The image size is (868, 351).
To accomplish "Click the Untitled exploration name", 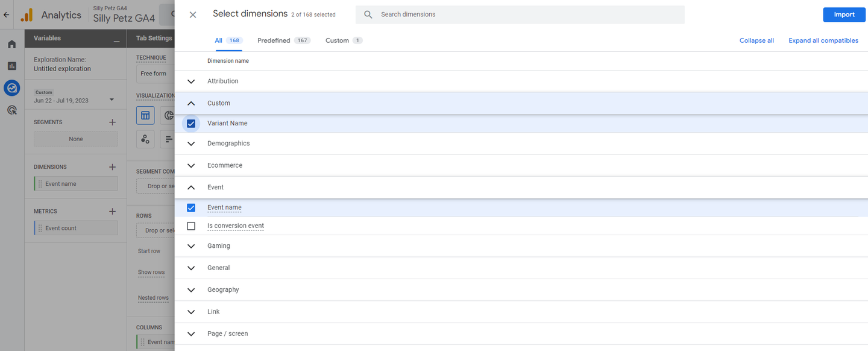I will click(62, 69).
